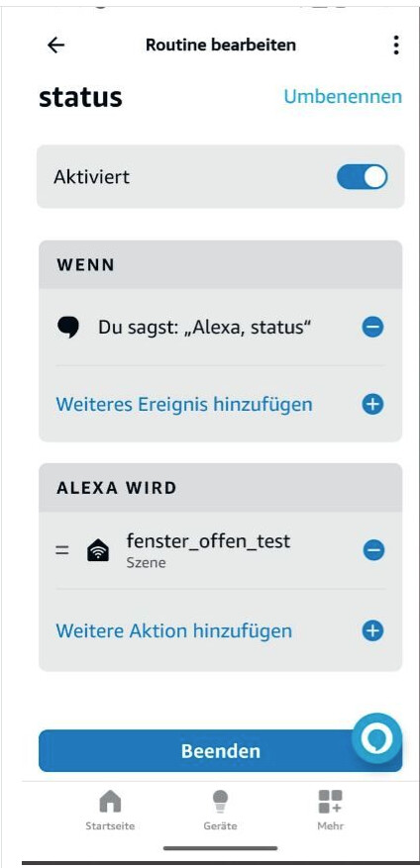Remove the fenster_offen_test action minus icon

tap(373, 550)
